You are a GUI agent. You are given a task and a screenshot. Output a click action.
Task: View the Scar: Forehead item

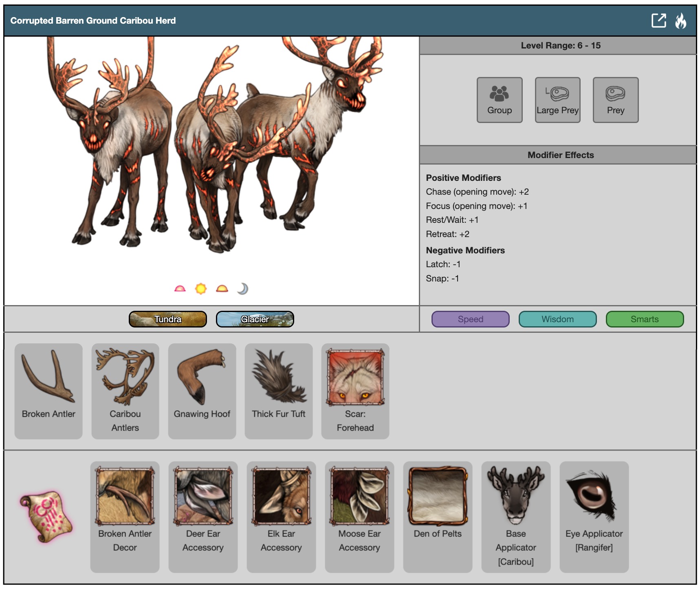(355, 391)
